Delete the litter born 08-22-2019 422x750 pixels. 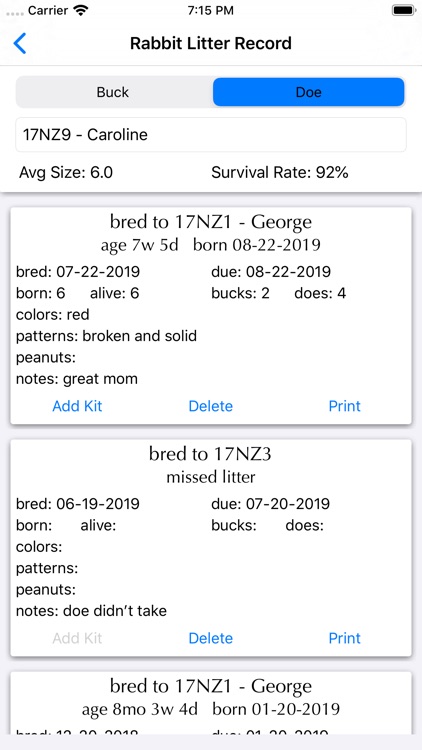click(x=211, y=406)
